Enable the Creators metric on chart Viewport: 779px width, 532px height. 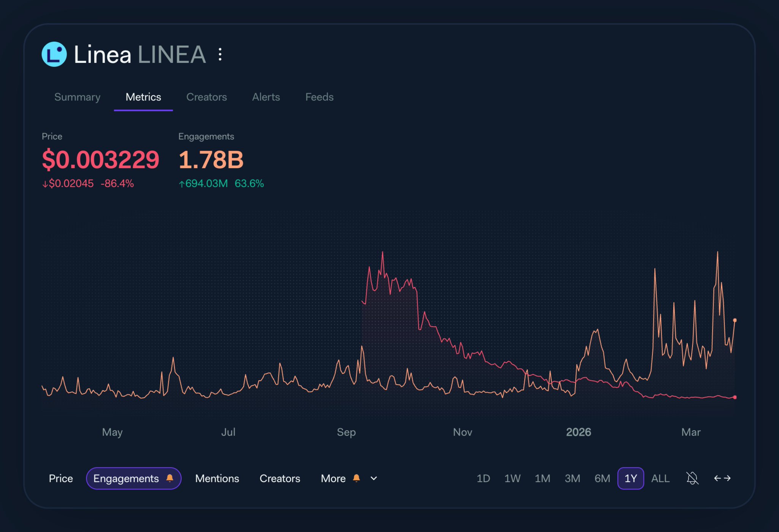coord(280,478)
